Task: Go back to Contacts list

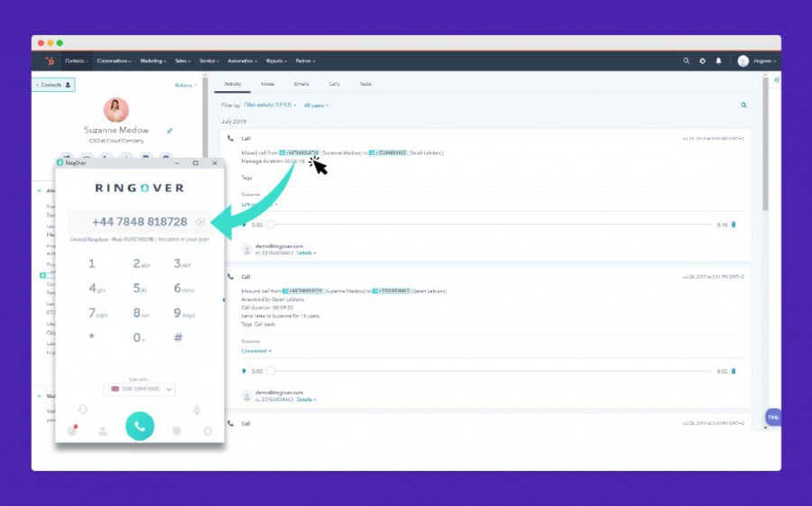Action: pyautogui.click(x=54, y=85)
